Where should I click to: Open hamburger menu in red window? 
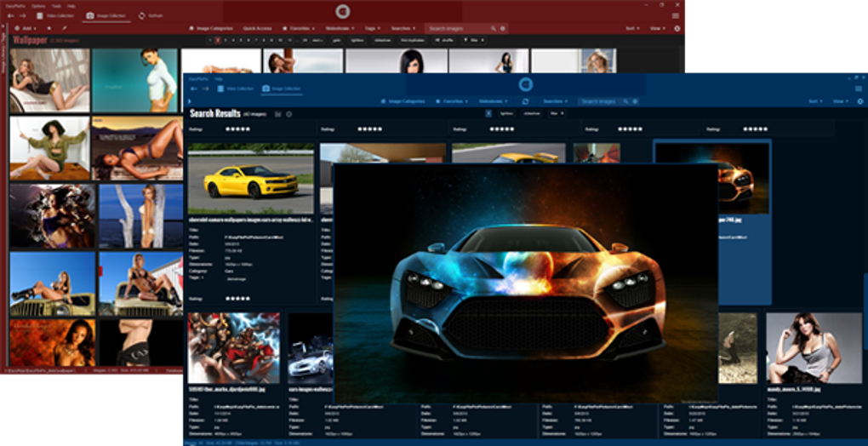(676, 16)
